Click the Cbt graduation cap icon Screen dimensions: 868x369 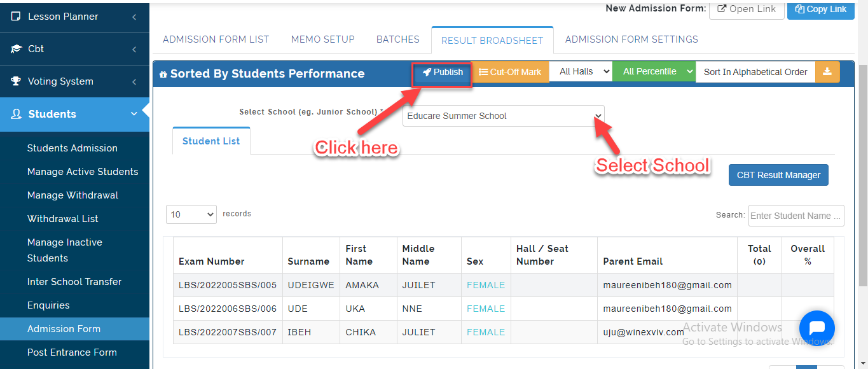(x=16, y=49)
